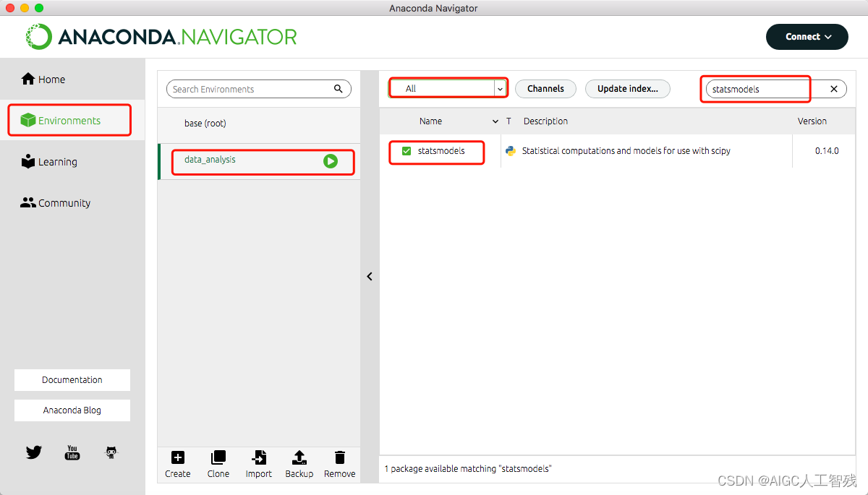Open the Anaconda Blog button
This screenshot has height=495, width=868.
[72, 410]
